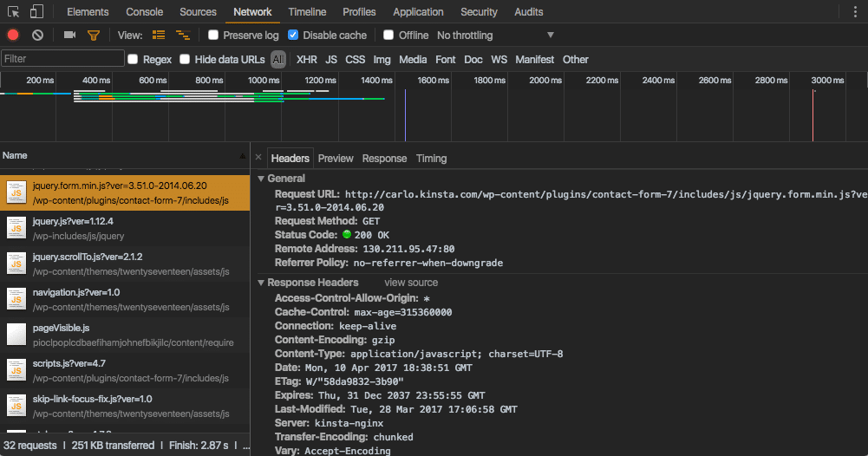Uncheck Disable cache checkbox
This screenshot has width=868, height=456.
click(293, 35)
